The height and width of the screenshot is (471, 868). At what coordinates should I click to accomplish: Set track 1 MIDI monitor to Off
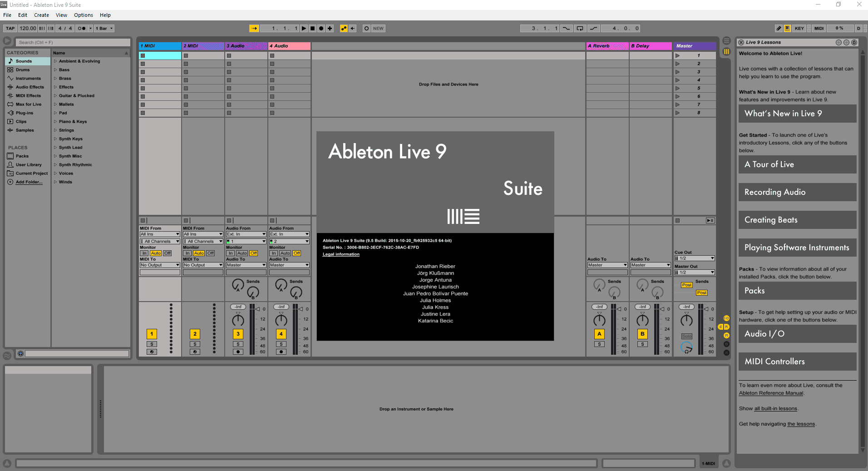[x=168, y=253]
